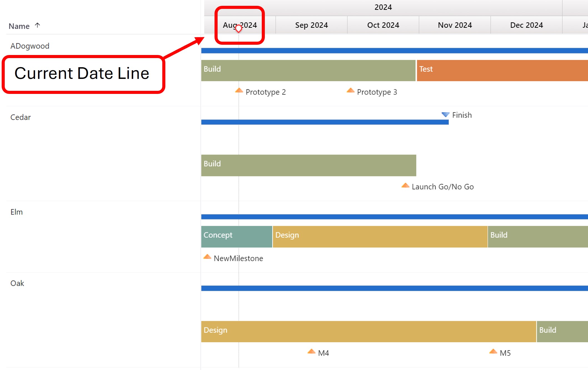Image resolution: width=588 pixels, height=370 pixels.
Task: Select the Prototype 2 milestone triangle
Action: pyautogui.click(x=238, y=90)
